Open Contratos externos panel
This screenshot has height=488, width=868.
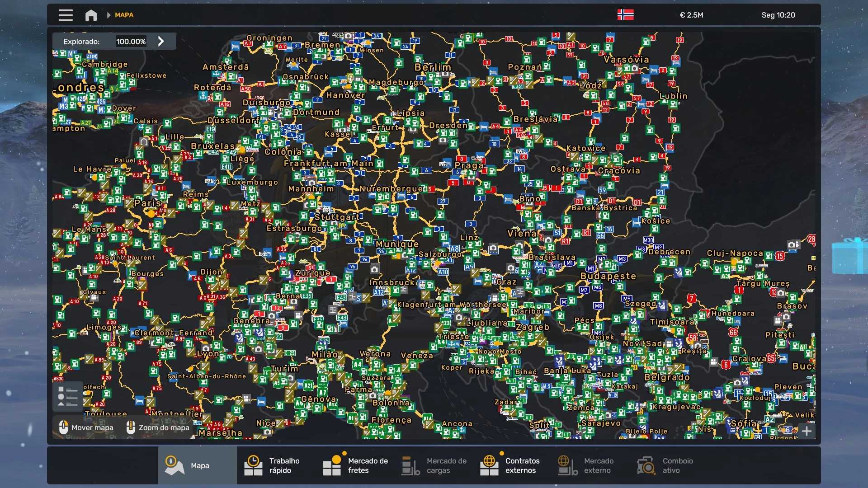pos(511,465)
